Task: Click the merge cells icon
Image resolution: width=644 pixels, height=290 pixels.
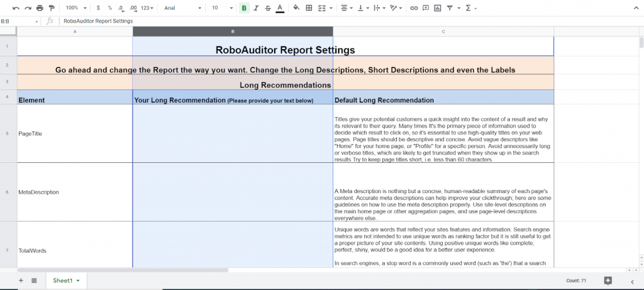Action: [x=322, y=8]
